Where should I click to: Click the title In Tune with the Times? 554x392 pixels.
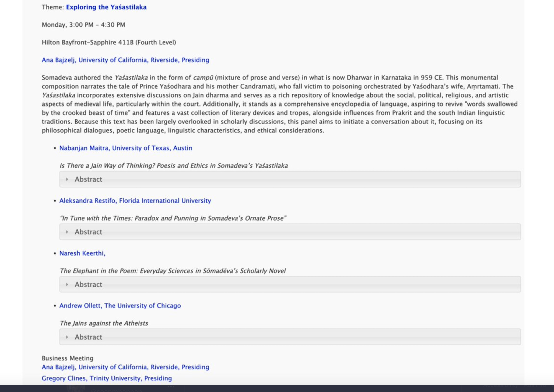tap(173, 218)
